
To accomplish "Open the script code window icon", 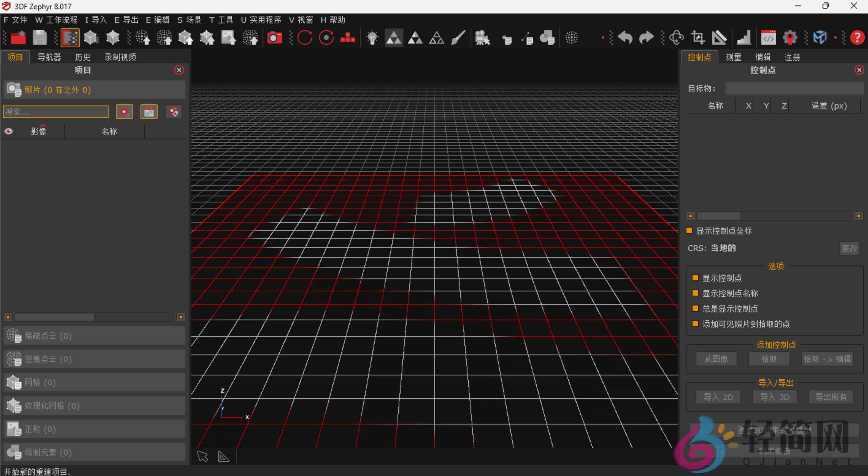I will tap(768, 37).
